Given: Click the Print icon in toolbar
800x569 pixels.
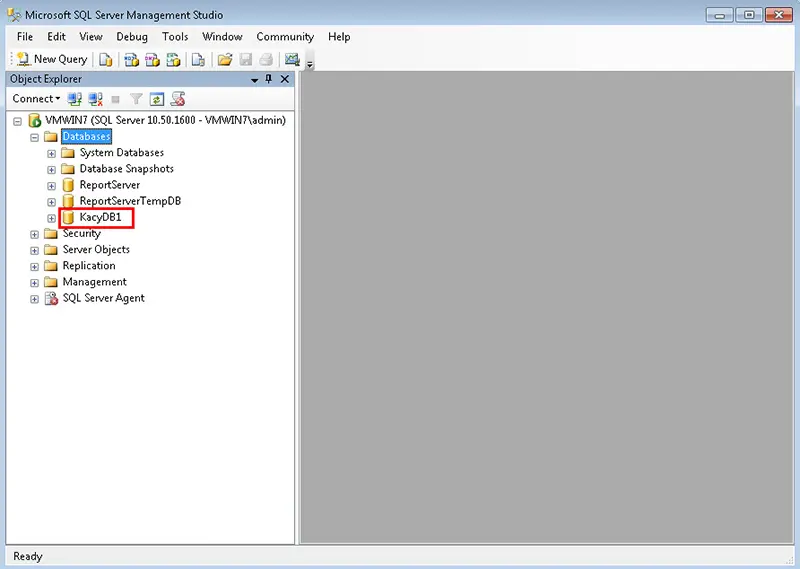Looking at the screenshot, I should click(266, 60).
